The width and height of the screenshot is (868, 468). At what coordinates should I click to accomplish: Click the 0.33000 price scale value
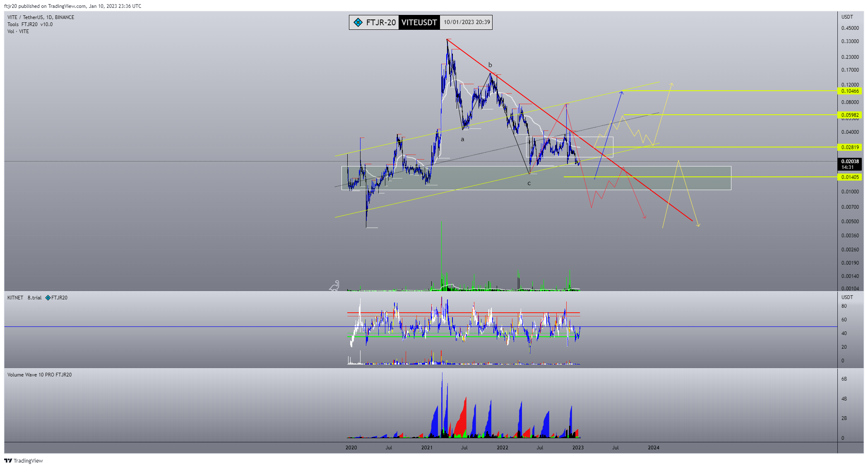850,41
